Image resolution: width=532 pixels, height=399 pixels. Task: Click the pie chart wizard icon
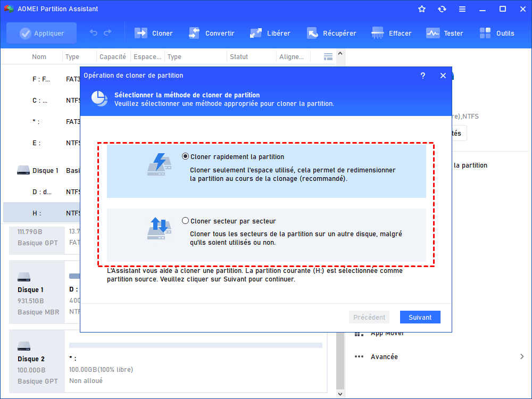(99, 99)
